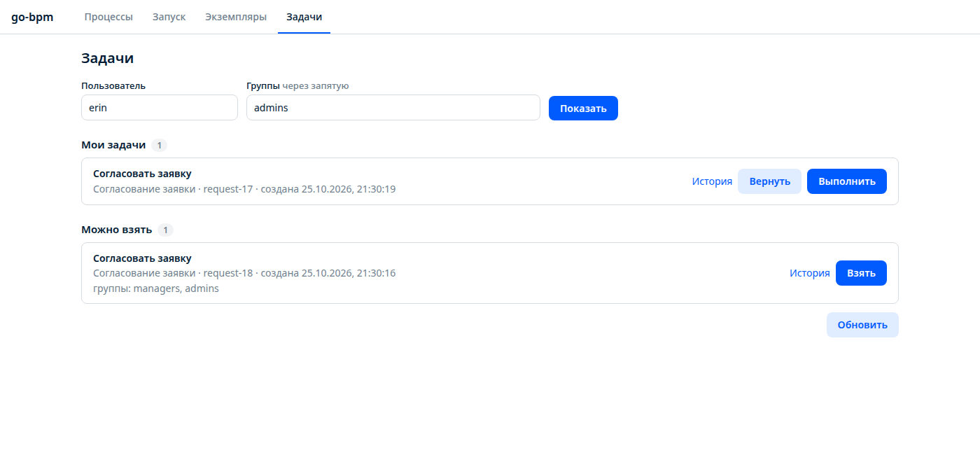Click Согласовать заявку title in Мои задачи
The image size is (980, 474).
pos(142,174)
